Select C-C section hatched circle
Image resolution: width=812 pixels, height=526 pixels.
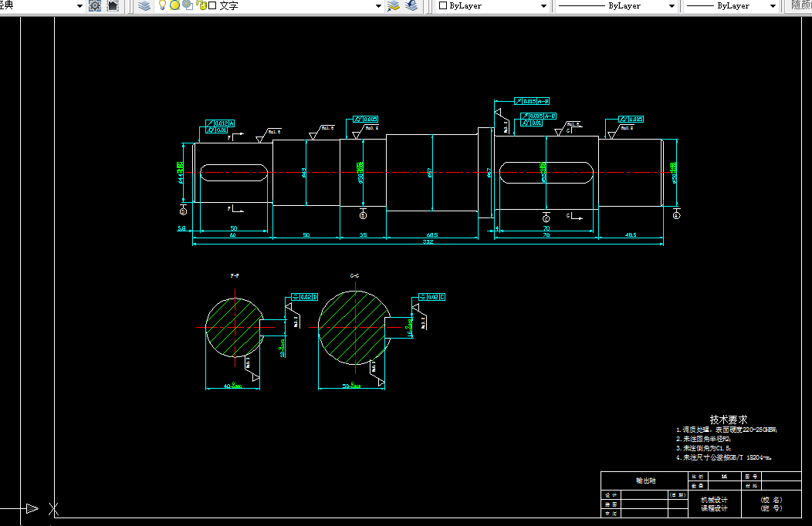[x=354, y=327]
